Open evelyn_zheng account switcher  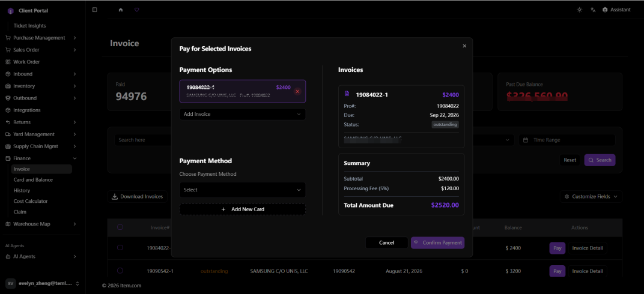[42, 283]
